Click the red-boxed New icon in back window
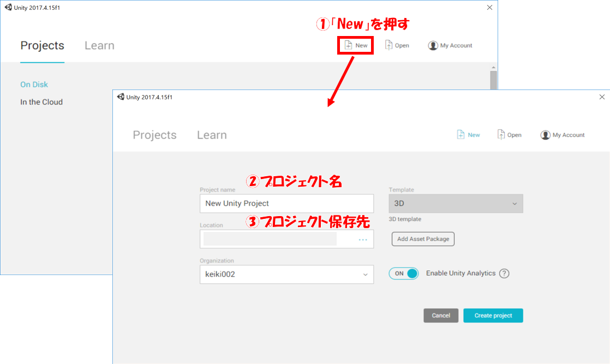This screenshot has height=364, width=610. click(x=349, y=45)
